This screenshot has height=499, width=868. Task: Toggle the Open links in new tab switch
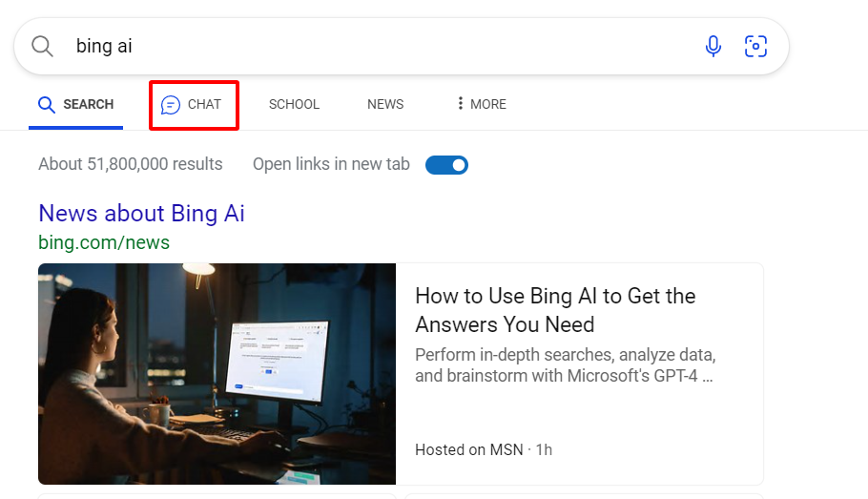click(446, 165)
